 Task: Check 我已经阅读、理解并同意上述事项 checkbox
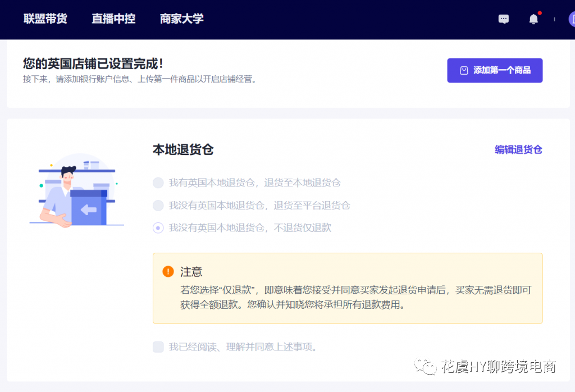coord(158,347)
